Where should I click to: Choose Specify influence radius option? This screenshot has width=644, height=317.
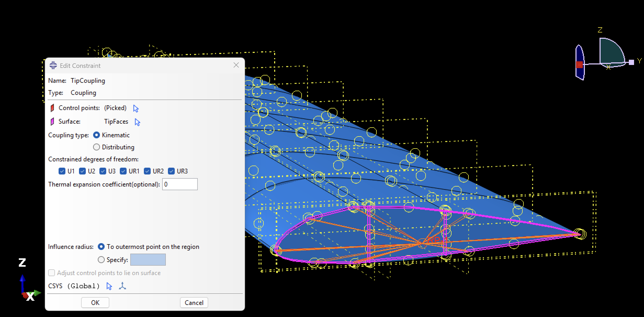click(x=101, y=260)
